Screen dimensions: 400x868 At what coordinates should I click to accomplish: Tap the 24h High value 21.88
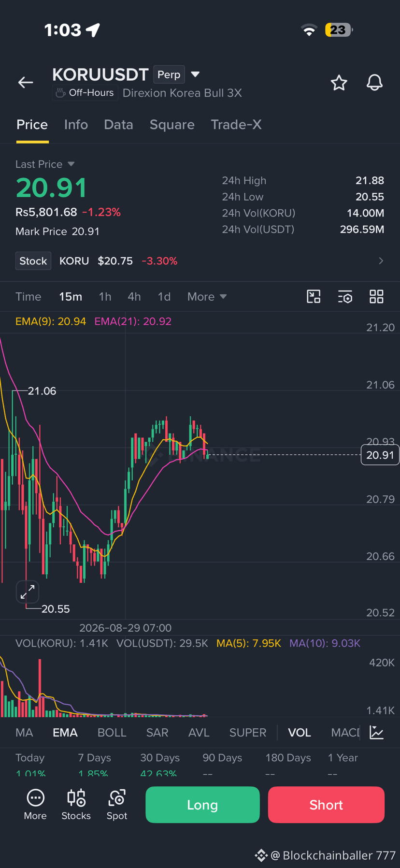coord(370,181)
